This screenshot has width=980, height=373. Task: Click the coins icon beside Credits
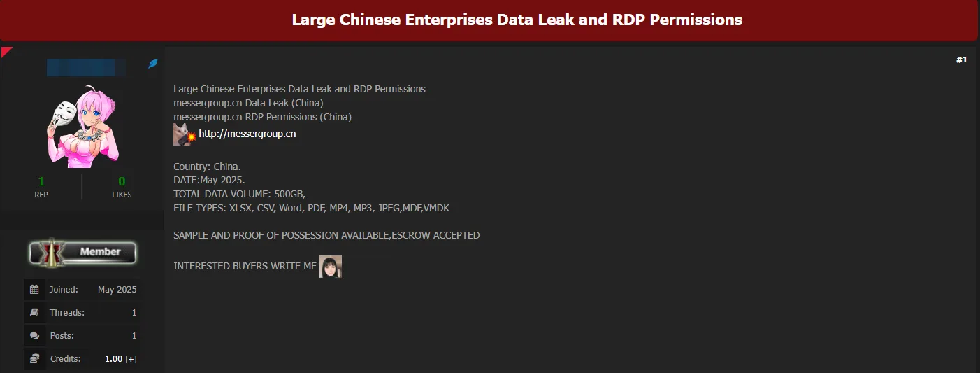34,358
